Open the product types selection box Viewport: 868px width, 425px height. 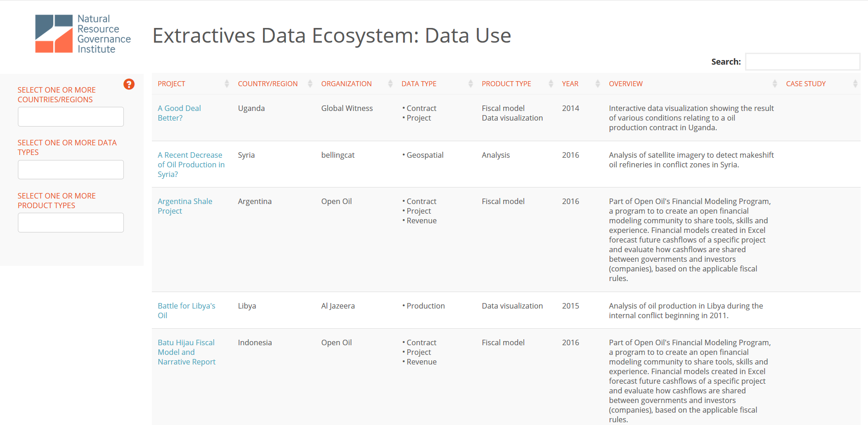pyautogui.click(x=71, y=223)
